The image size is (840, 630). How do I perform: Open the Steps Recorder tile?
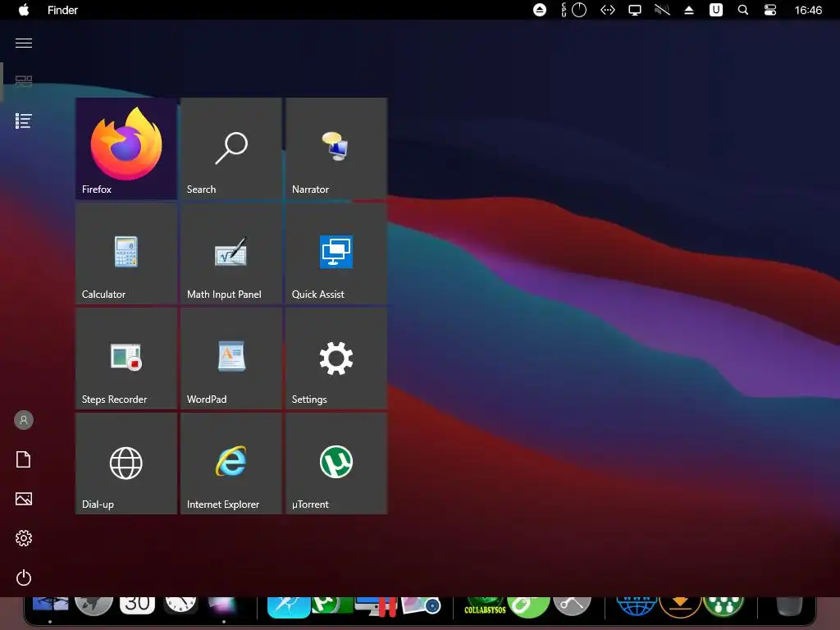[x=126, y=358]
